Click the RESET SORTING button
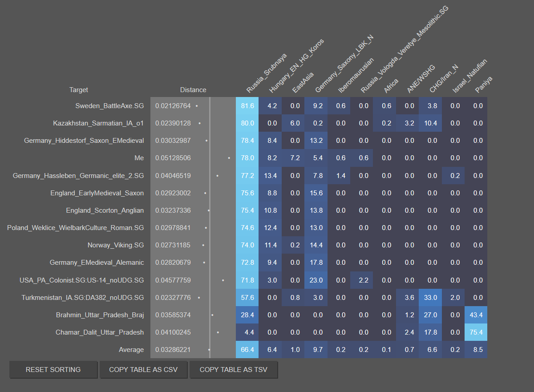 click(53, 370)
